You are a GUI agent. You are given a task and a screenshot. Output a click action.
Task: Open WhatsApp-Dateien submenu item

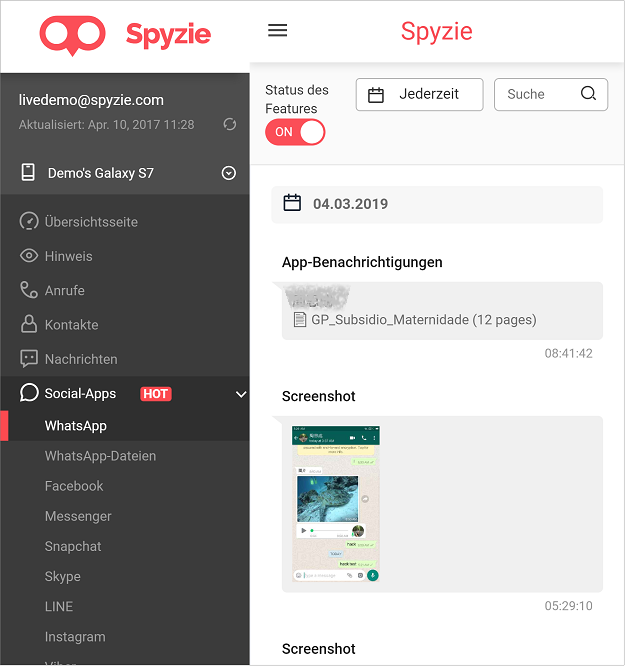click(x=100, y=456)
